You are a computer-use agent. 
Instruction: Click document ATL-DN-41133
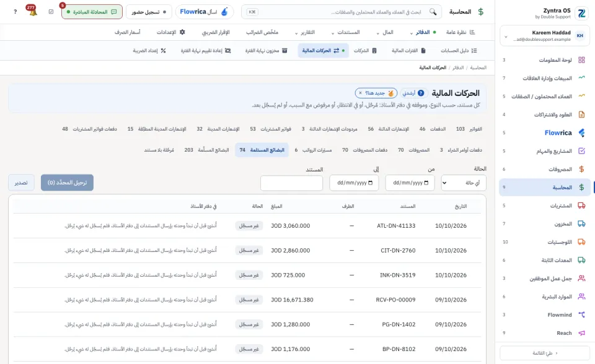[396, 225]
